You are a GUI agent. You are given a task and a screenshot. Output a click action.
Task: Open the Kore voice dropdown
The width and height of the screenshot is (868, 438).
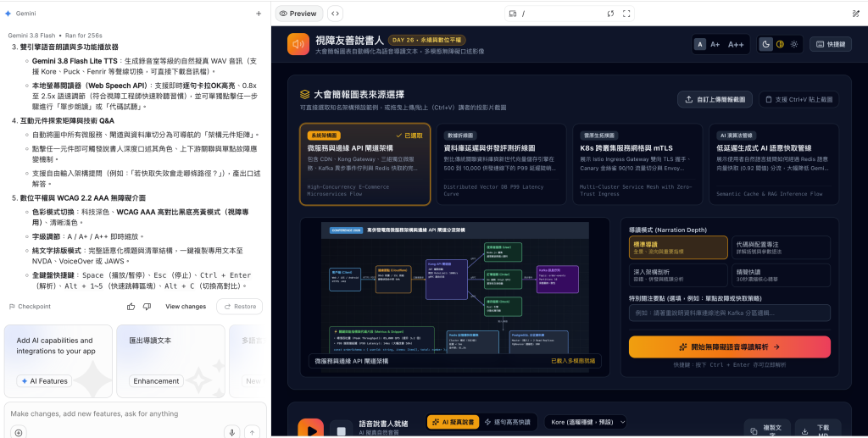point(586,422)
